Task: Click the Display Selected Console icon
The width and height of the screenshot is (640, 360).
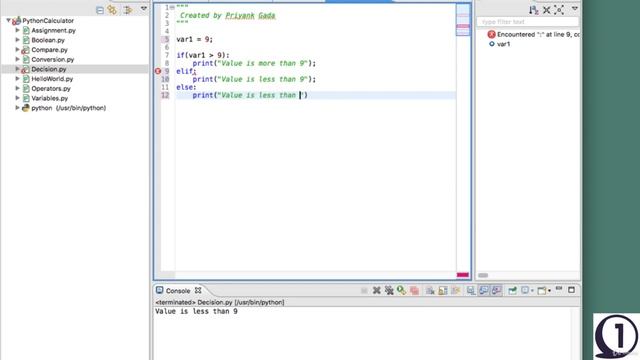Action: coord(525,290)
